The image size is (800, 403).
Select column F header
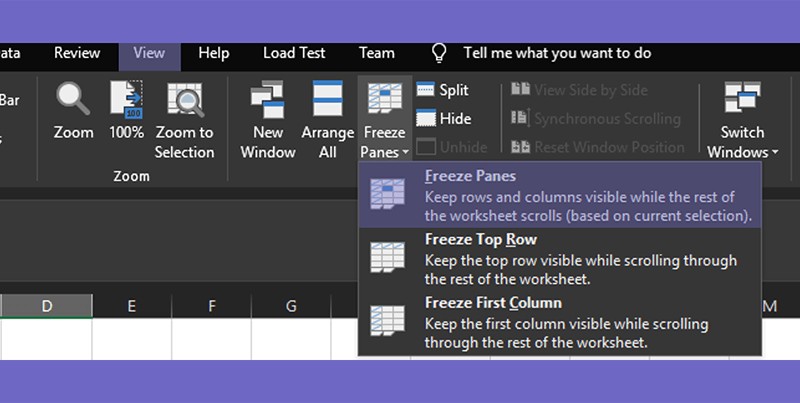(x=212, y=306)
